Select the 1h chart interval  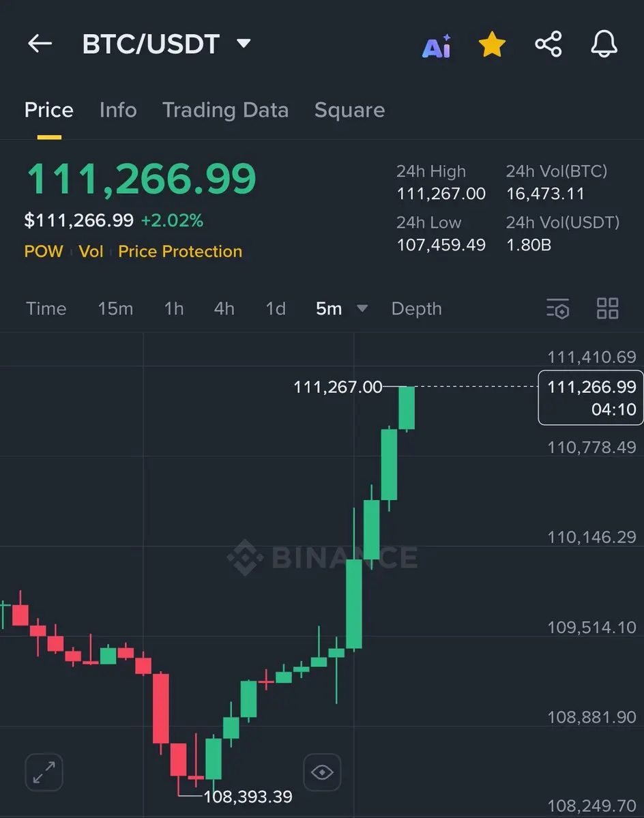pos(174,308)
